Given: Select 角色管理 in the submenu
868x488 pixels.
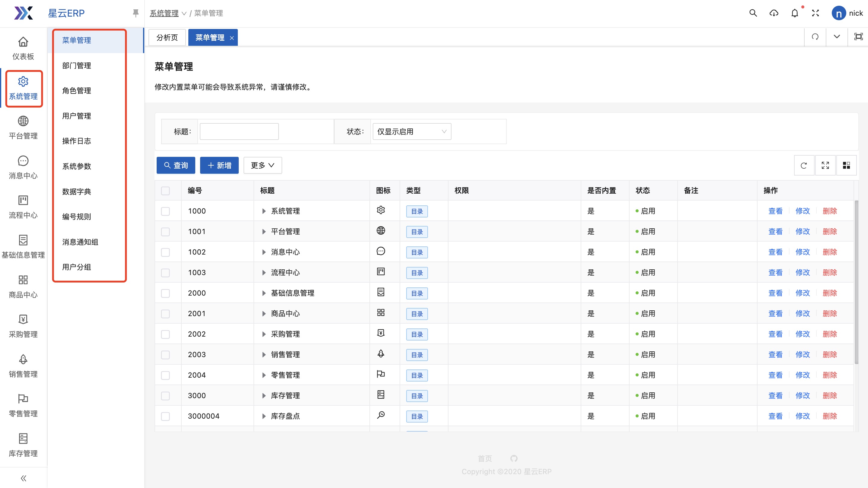Looking at the screenshot, I should (77, 90).
